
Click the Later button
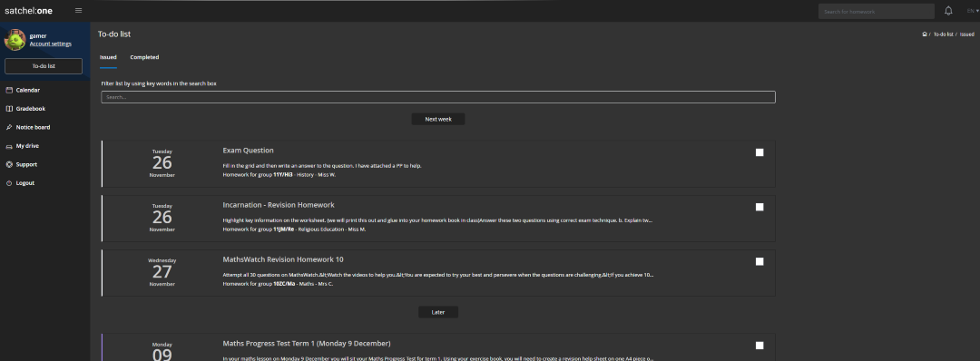(x=438, y=312)
